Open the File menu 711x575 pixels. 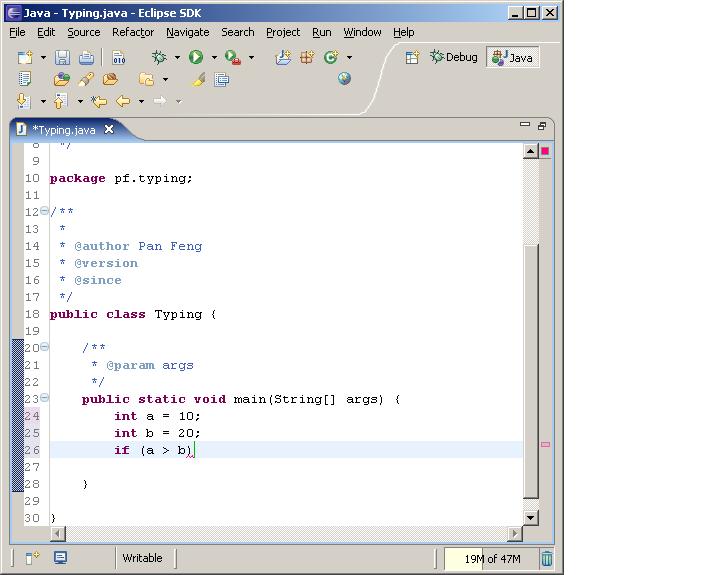[17, 32]
